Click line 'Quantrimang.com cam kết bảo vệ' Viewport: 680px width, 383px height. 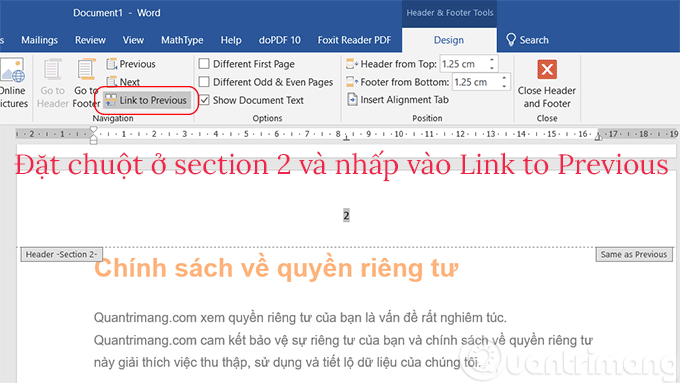[343, 340]
